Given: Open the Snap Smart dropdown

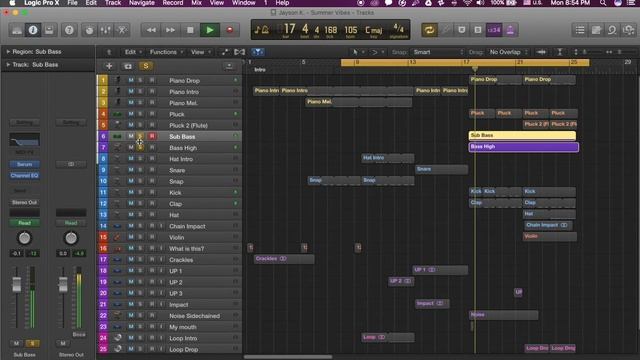Looking at the screenshot, I should tap(437, 52).
